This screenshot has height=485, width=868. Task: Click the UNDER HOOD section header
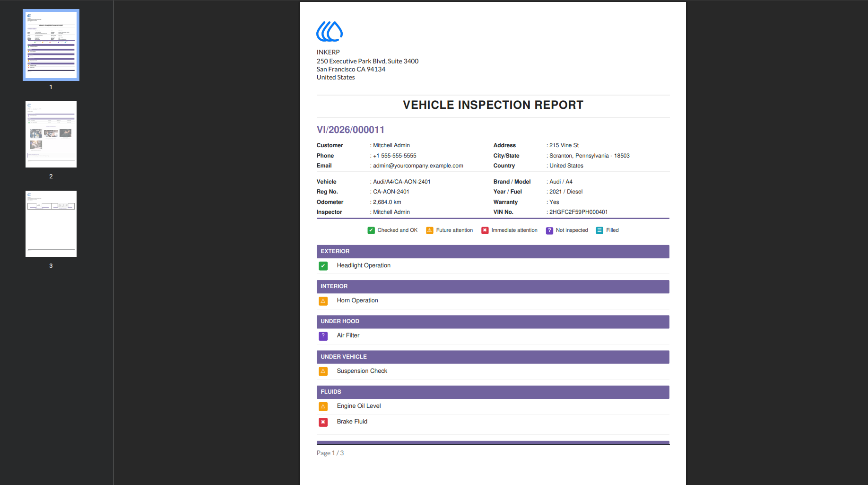[493, 321]
